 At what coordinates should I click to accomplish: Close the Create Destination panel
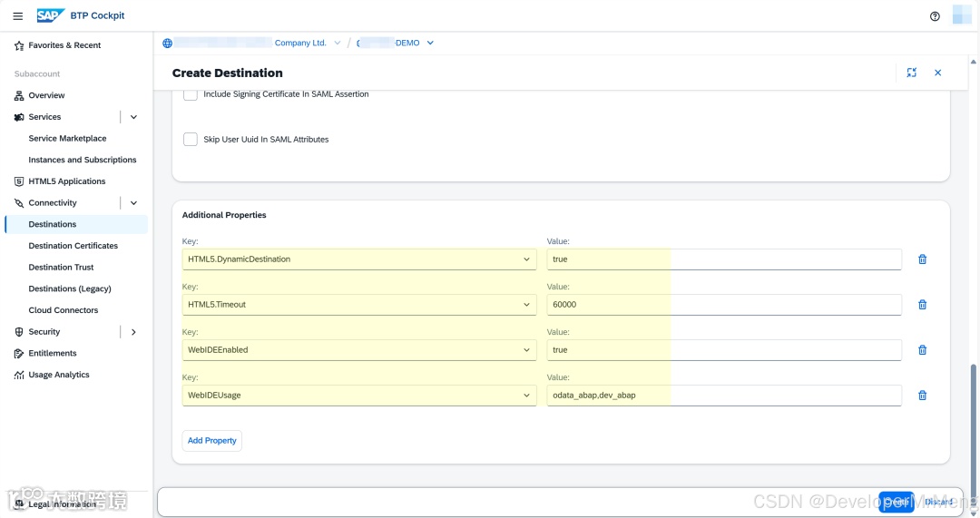(x=937, y=73)
